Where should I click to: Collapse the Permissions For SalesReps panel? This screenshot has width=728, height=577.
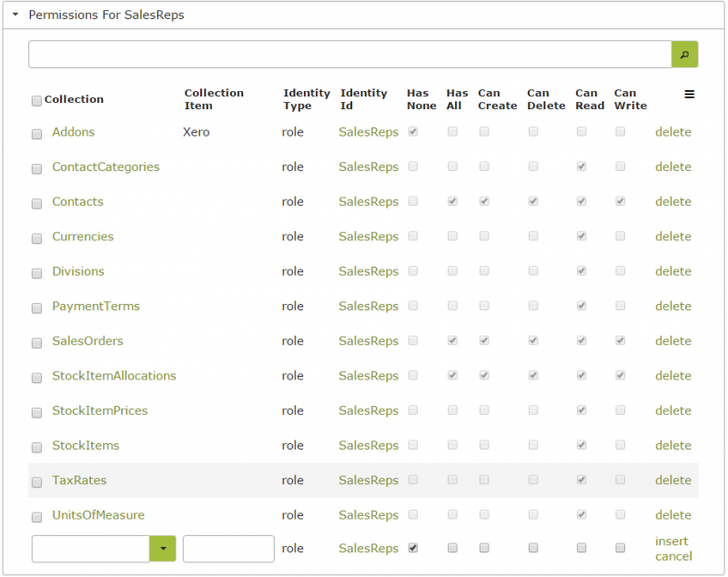tap(13, 15)
